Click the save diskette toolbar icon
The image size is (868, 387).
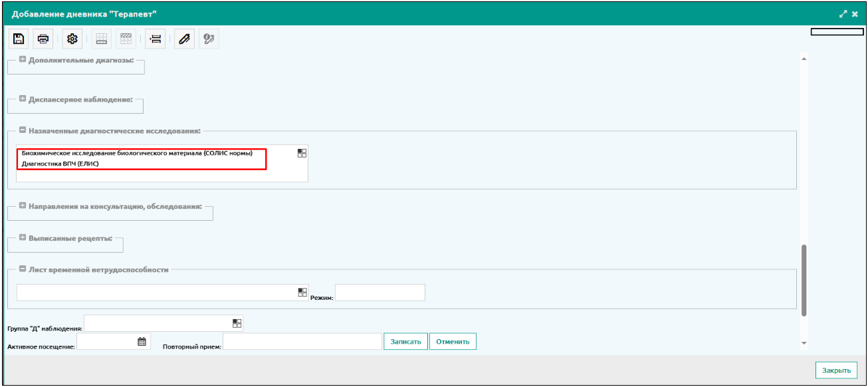19,39
